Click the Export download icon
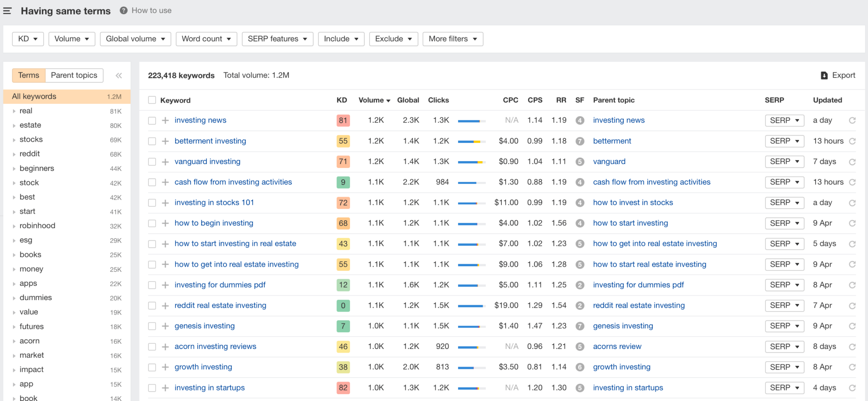 coord(824,75)
